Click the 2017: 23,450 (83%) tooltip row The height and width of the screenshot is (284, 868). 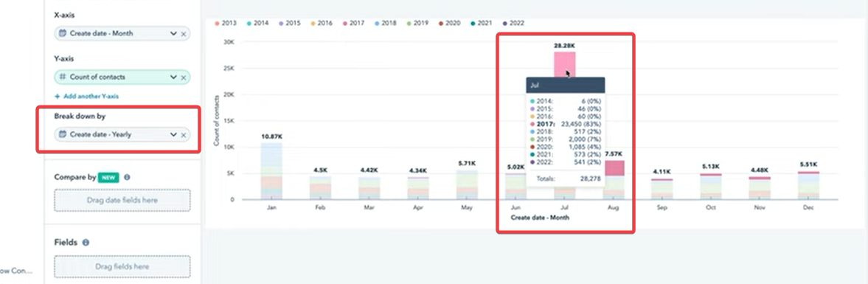[566, 125]
